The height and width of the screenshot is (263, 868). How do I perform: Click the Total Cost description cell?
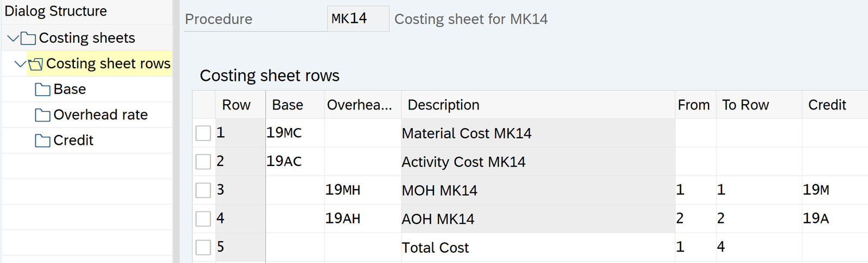[435, 248]
